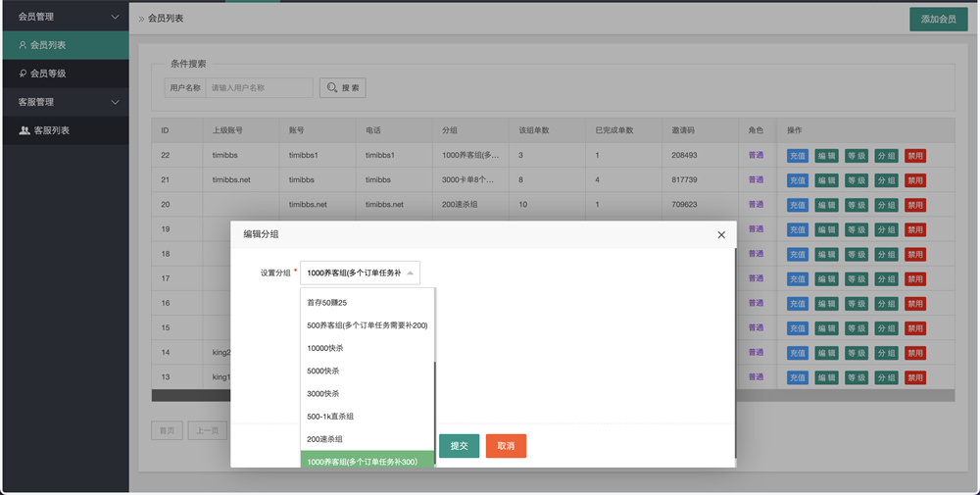Choose the 10000快杀 group option
This screenshot has height=495, width=980.
tap(325, 348)
